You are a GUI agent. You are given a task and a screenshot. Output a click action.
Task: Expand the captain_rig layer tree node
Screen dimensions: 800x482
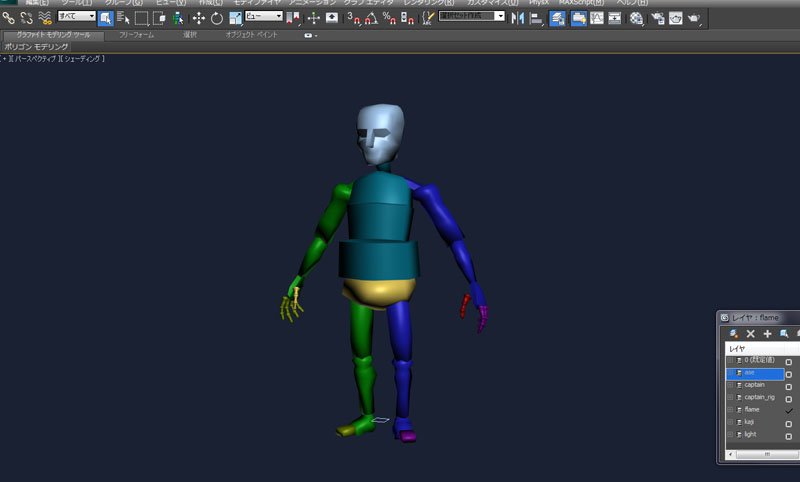(x=731, y=397)
